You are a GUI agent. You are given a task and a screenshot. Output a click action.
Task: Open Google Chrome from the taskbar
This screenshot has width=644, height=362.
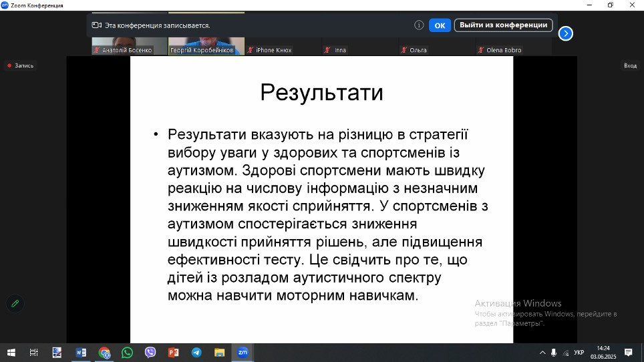click(x=104, y=352)
